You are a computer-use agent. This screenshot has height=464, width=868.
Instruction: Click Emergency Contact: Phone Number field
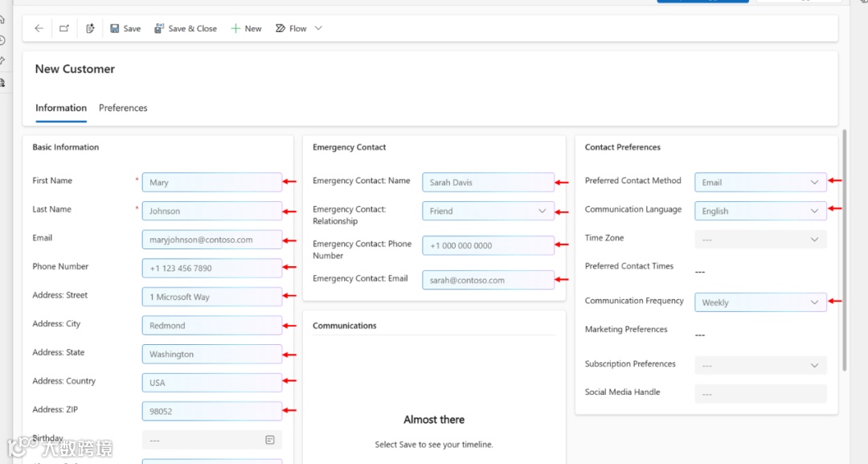488,245
